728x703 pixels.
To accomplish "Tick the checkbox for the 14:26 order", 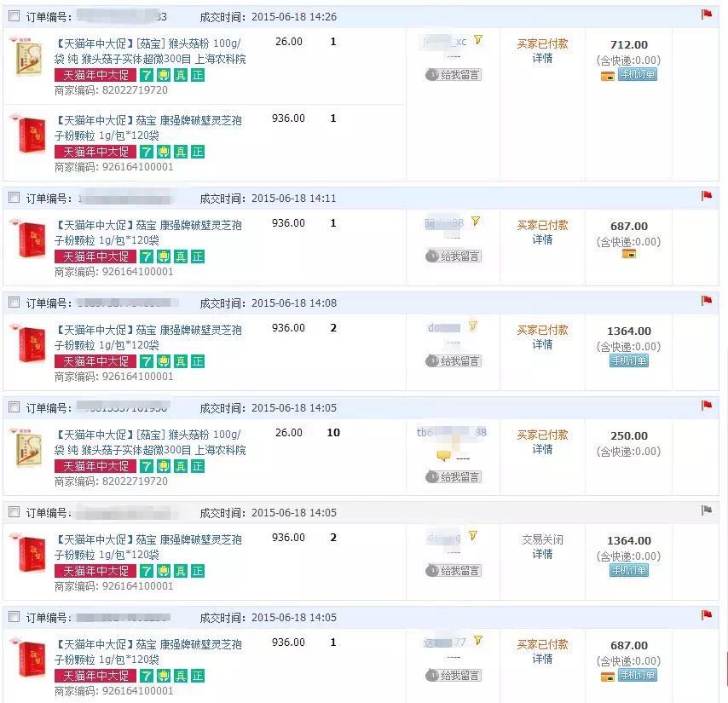I will (14, 16).
